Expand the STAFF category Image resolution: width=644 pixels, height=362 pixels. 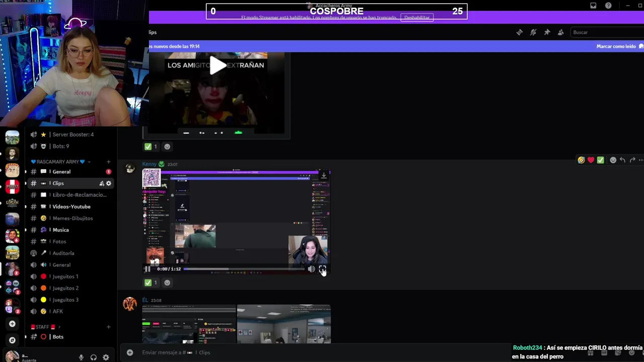pos(45,327)
